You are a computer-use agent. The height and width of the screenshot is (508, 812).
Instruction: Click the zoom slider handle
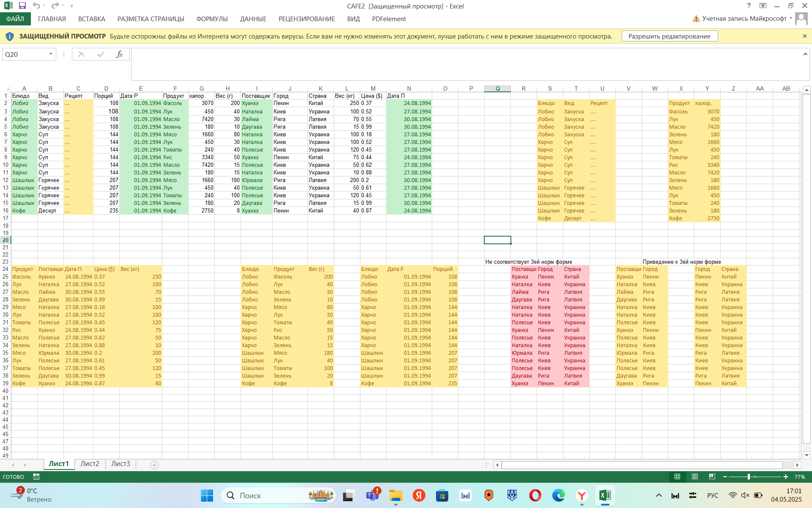pos(749,477)
